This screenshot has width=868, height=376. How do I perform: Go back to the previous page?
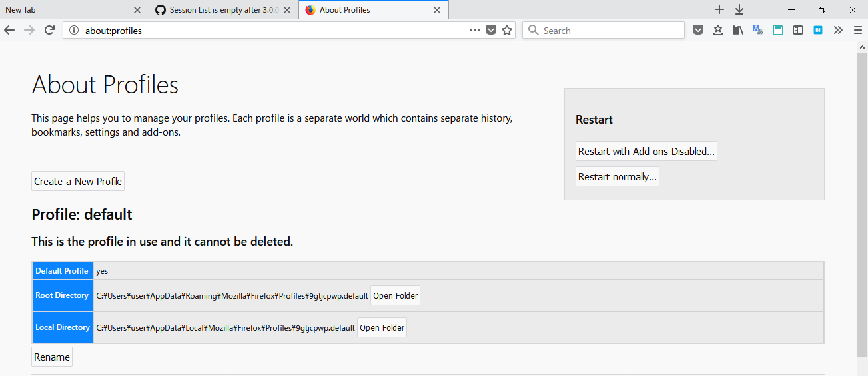pos(9,30)
